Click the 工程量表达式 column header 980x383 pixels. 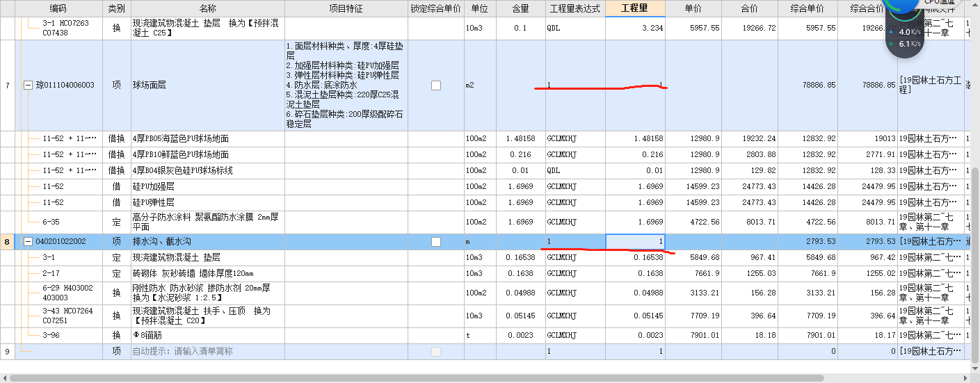pyautogui.click(x=575, y=8)
